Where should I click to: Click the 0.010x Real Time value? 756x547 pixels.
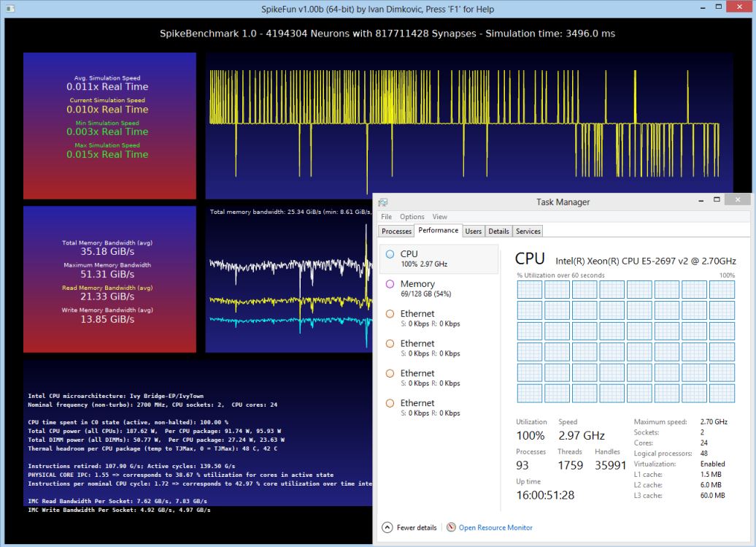point(107,110)
